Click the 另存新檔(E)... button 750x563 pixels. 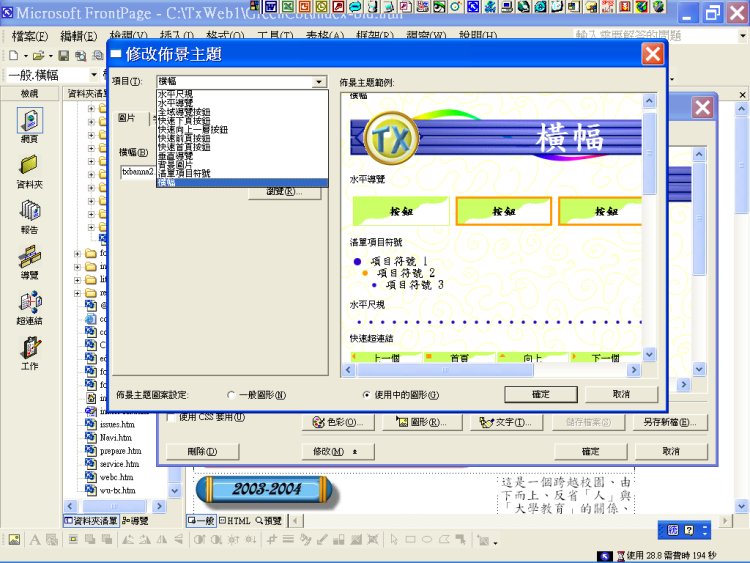[x=670, y=422]
